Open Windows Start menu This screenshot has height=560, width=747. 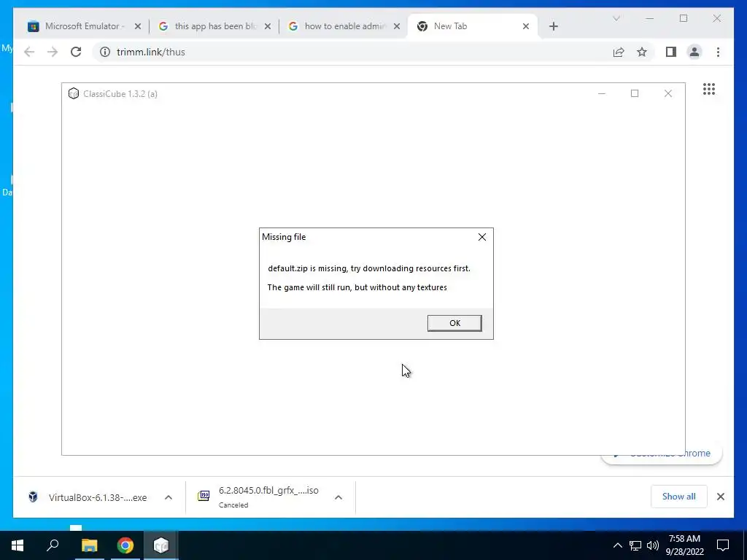click(18, 545)
